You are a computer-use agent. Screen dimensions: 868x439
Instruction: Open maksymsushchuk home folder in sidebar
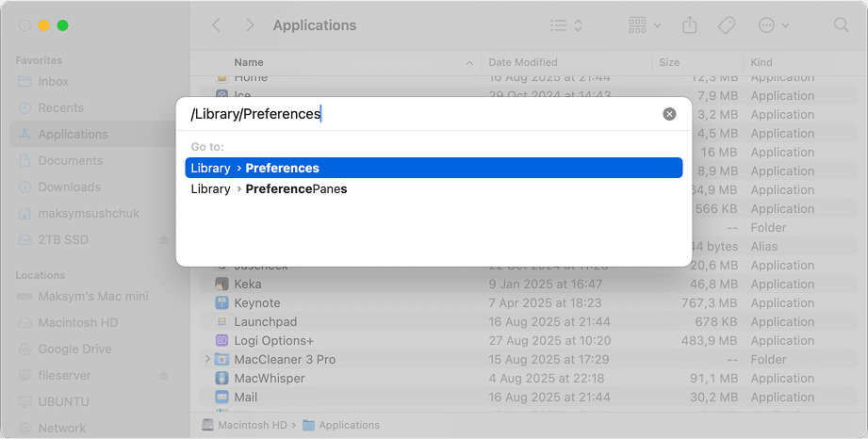tap(89, 214)
